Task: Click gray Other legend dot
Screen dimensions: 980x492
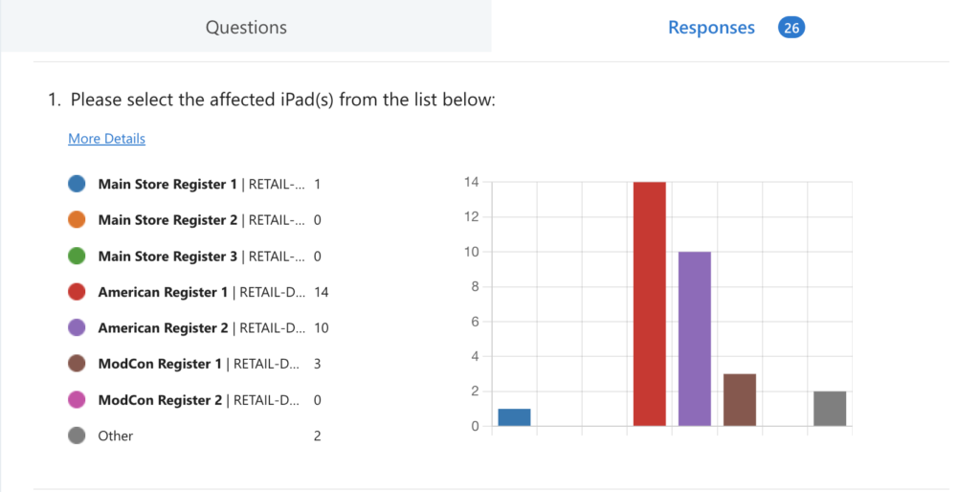Action: tap(78, 436)
